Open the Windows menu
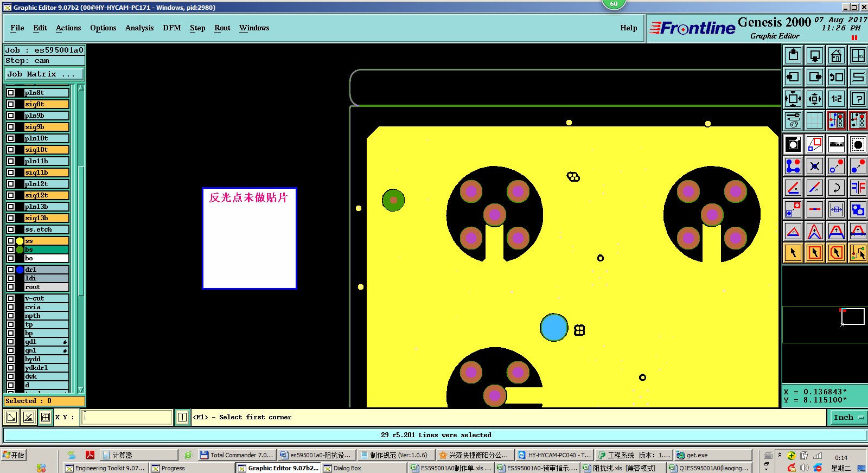This screenshot has height=473, width=868. [x=254, y=28]
